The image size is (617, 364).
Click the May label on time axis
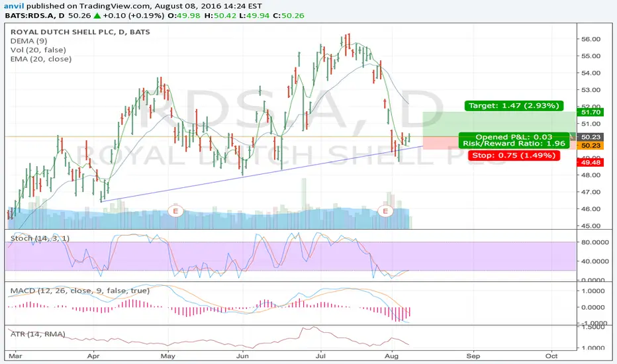coord(168,356)
